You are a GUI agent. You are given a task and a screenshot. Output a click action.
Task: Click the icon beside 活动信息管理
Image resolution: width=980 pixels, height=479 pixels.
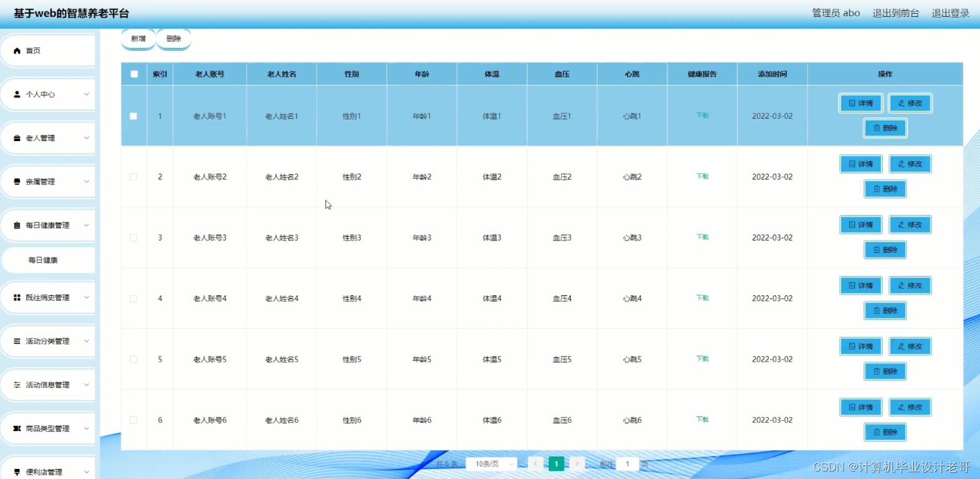click(x=17, y=385)
